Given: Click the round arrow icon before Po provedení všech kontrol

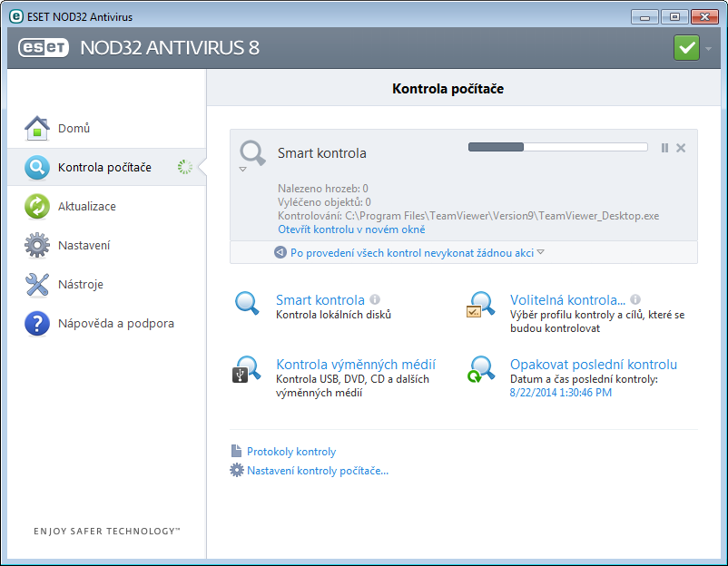Looking at the screenshot, I should pos(280,252).
